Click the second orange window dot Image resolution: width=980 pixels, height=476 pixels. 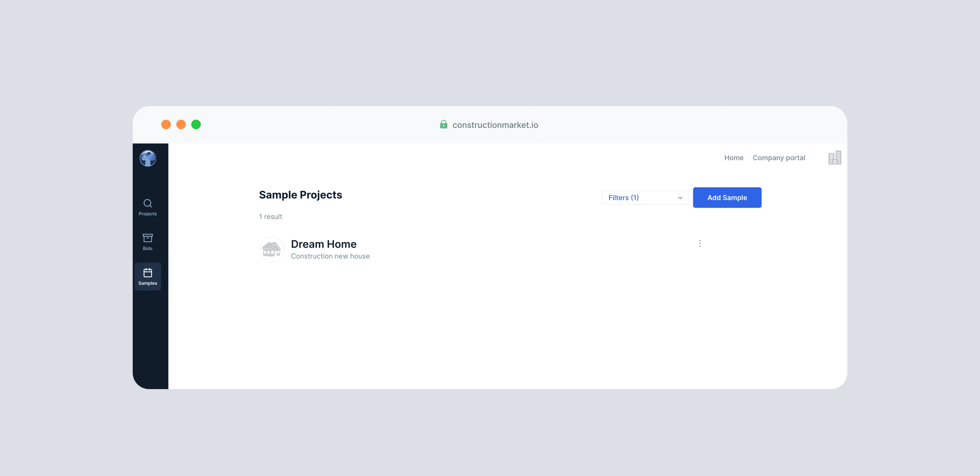click(x=181, y=124)
